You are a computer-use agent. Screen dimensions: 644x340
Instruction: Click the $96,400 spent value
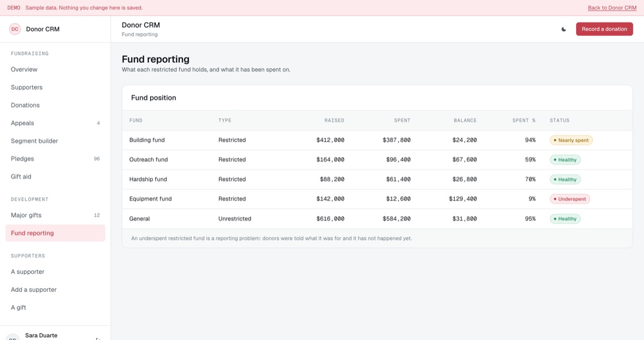coord(398,159)
